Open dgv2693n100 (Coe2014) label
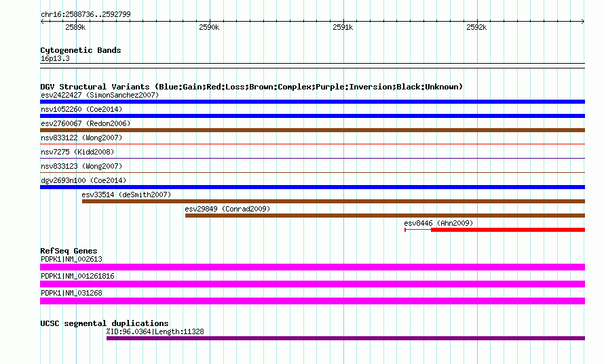This screenshot has width=604, height=364. point(83,180)
